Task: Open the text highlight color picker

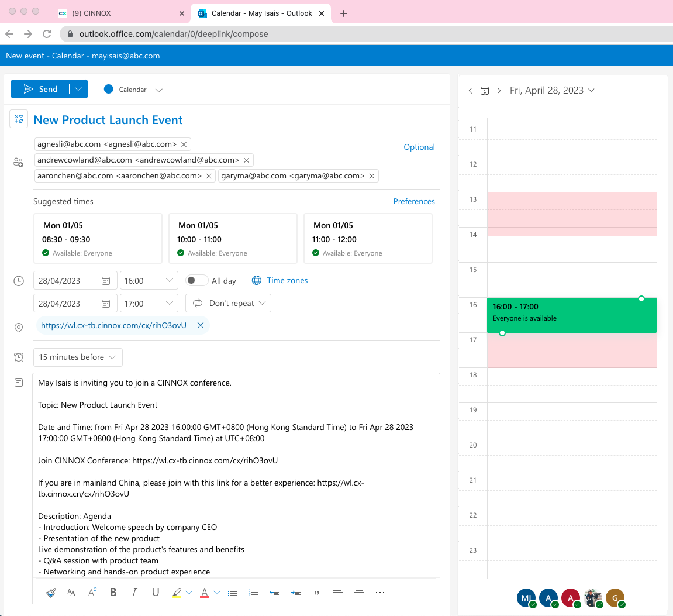Action: point(189,593)
